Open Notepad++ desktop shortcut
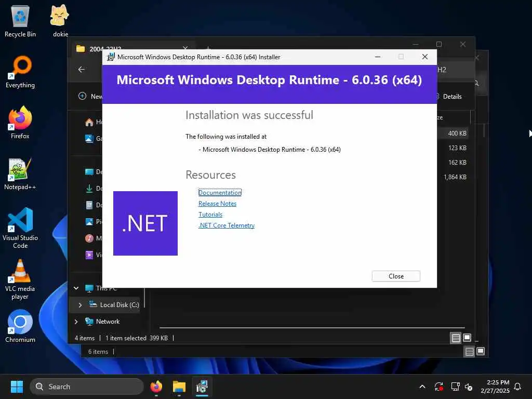This screenshot has height=399, width=532. [x=20, y=174]
